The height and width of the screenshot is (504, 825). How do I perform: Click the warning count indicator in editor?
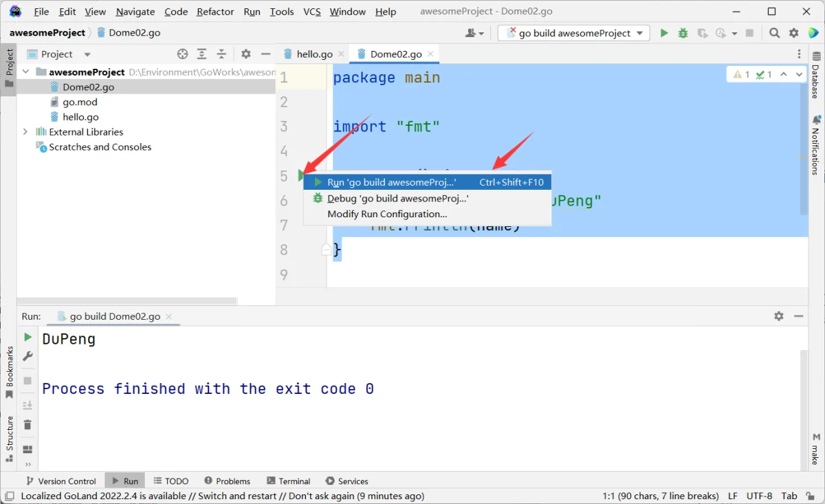(x=742, y=74)
